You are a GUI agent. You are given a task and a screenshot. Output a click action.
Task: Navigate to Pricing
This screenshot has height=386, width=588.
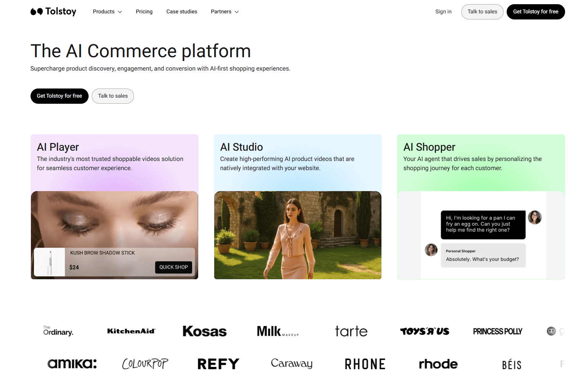[x=144, y=11]
